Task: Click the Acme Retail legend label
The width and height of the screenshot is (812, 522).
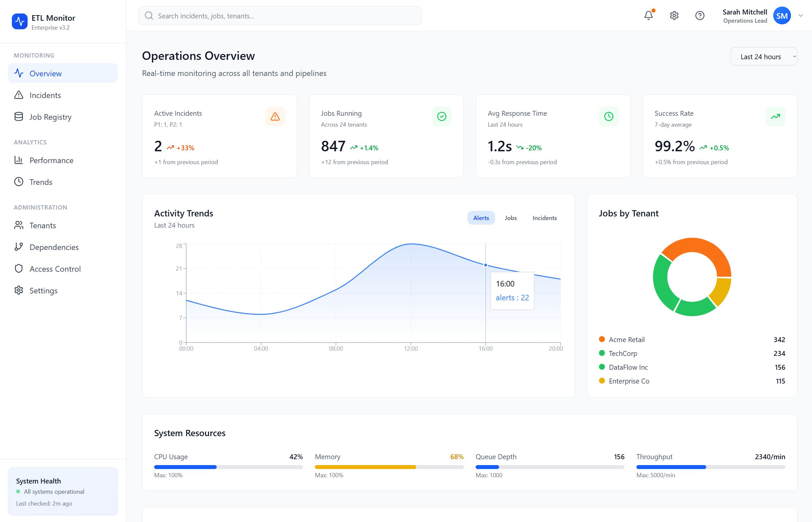Action: point(626,339)
